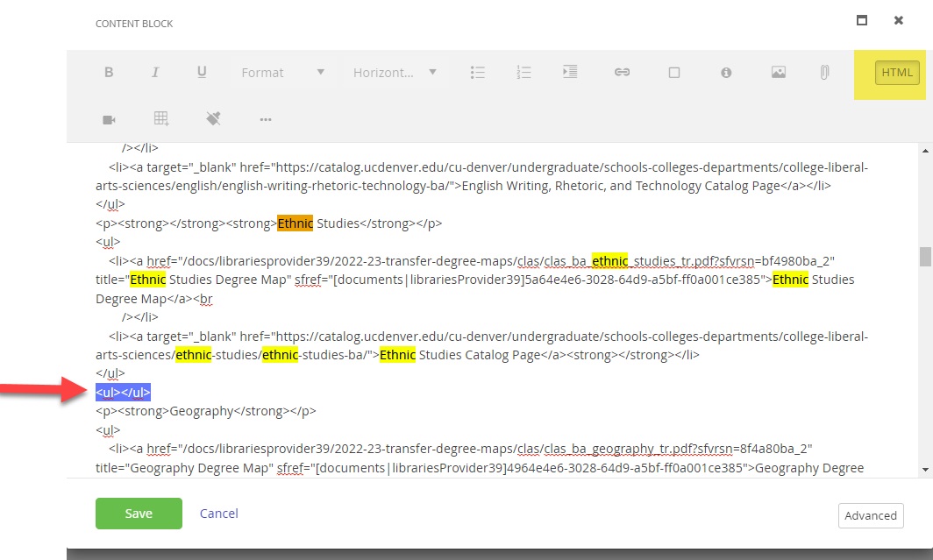933x560 pixels.
Task: Toggle italic formatting
Action: pyautogui.click(x=154, y=74)
